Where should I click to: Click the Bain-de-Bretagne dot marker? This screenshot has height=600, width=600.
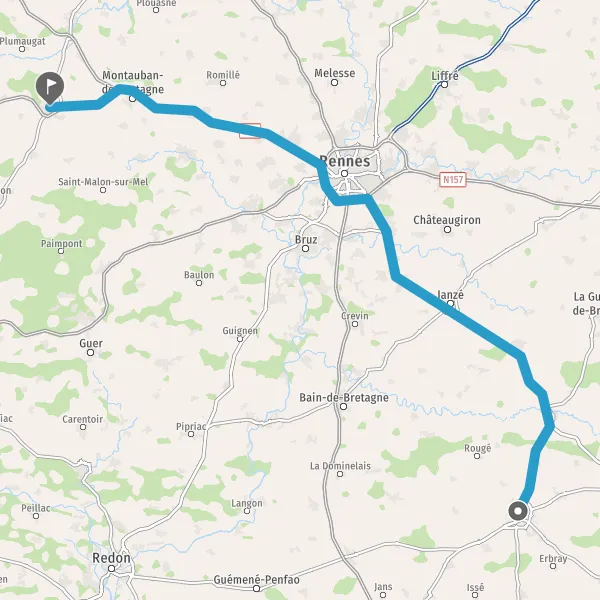343,407
